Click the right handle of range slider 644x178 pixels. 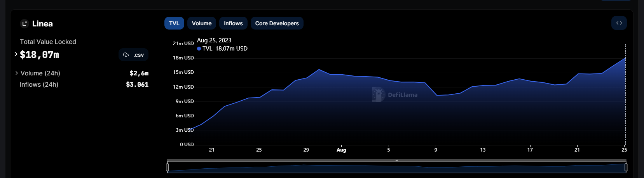click(626, 167)
